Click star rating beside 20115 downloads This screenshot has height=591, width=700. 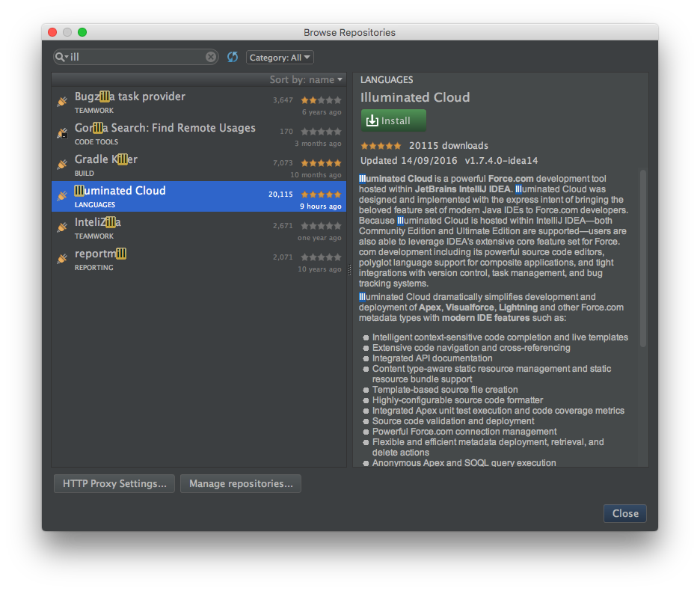tap(381, 146)
